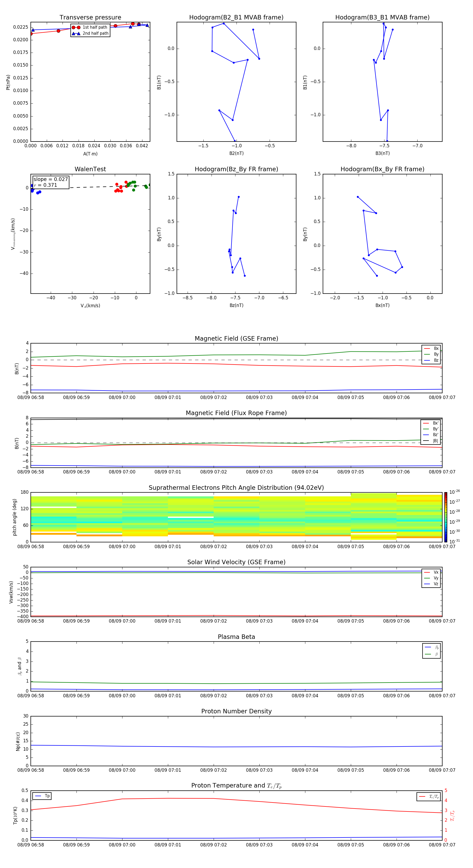Click the "Np(#/cc)" y-axis label
Image resolution: width=473 pixels, height=868 pixels.
(x=18, y=741)
